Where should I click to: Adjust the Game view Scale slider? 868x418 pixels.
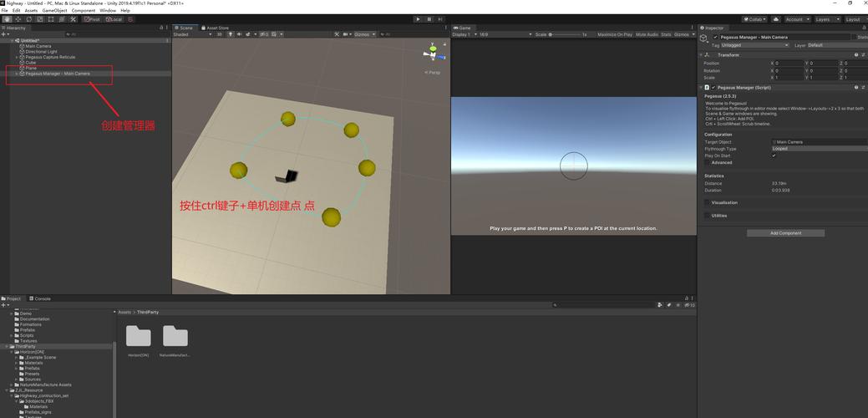click(565, 34)
